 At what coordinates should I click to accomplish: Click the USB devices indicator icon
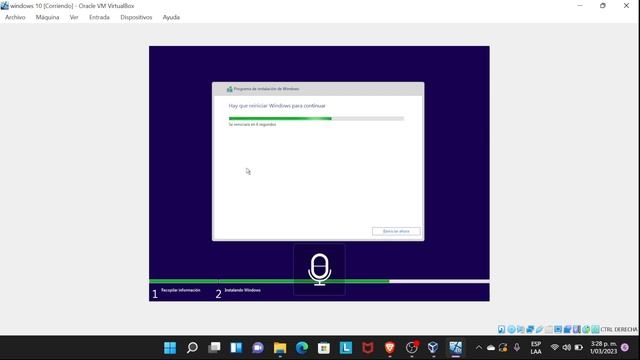coord(540,329)
